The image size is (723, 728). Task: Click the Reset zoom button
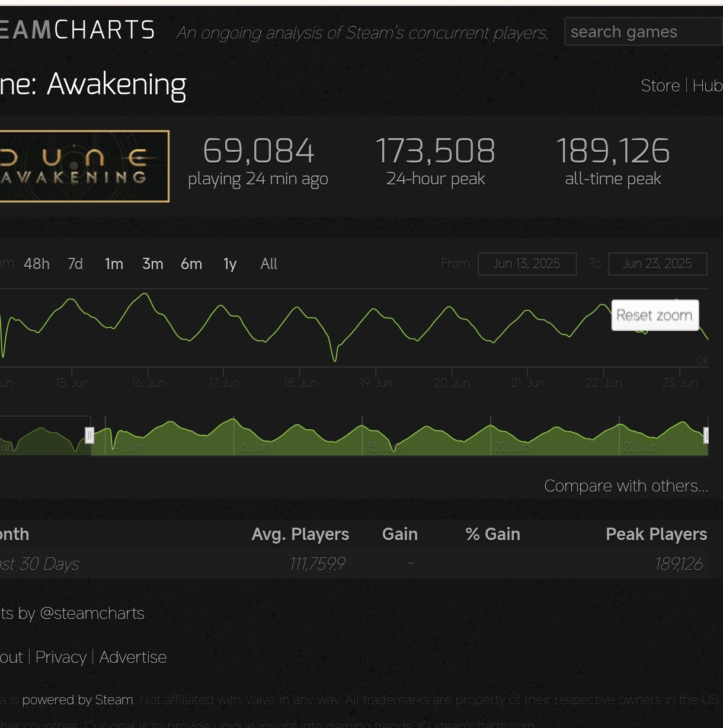click(655, 315)
